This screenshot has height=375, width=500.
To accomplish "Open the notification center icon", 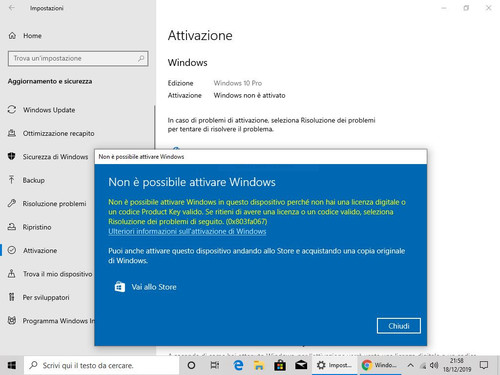I will 484,365.
